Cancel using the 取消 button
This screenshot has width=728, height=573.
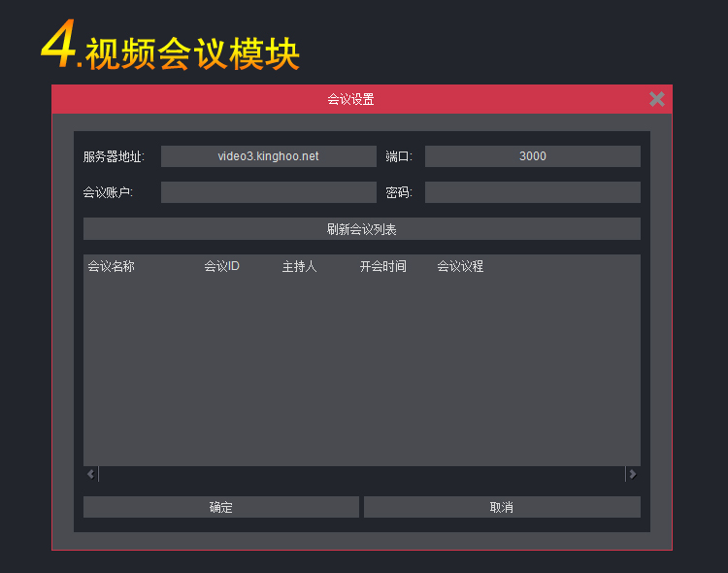502,507
